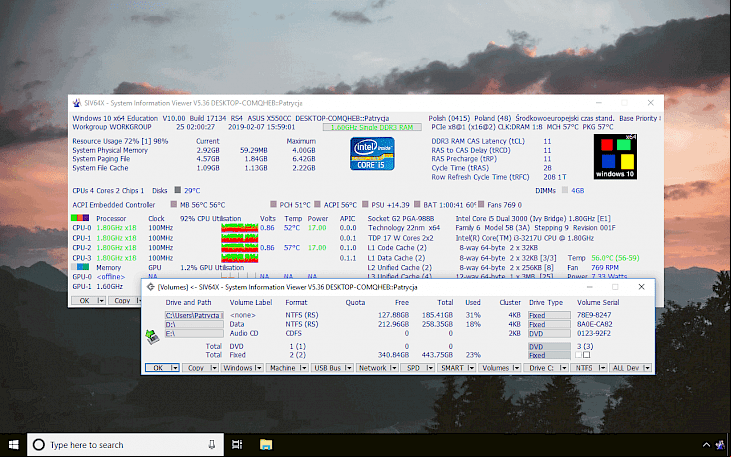Click the Windows 10 x64 logo
This screenshot has width=731, height=457.
pos(615,157)
